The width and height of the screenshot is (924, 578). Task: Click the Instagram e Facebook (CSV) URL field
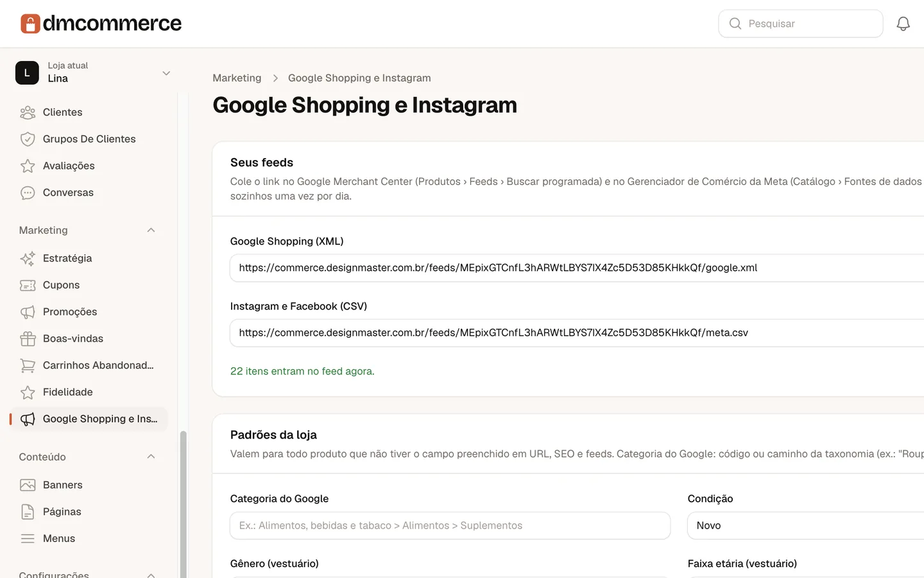(577, 333)
